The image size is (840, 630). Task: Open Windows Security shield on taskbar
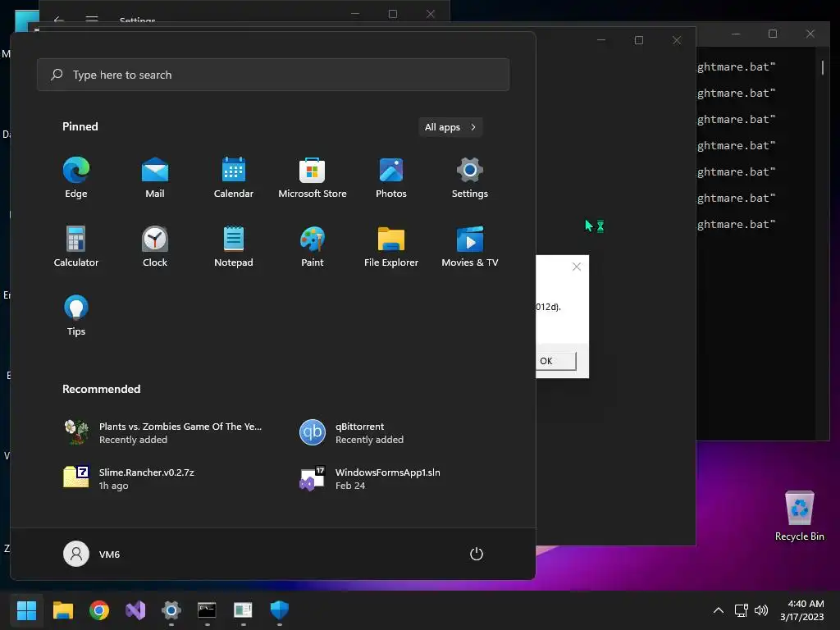pos(280,610)
